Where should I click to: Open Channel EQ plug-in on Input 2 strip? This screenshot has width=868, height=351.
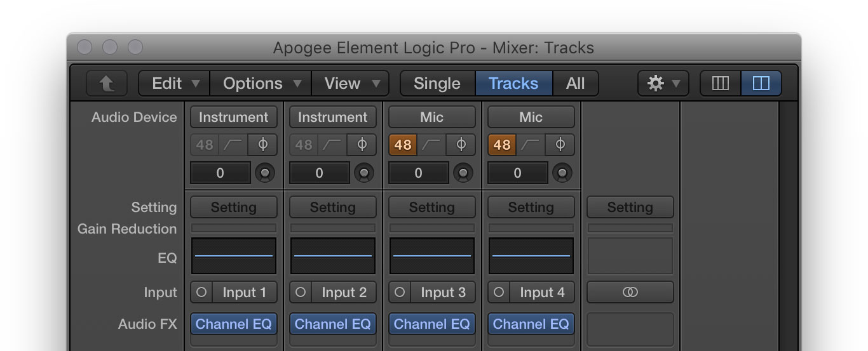pyautogui.click(x=333, y=324)
